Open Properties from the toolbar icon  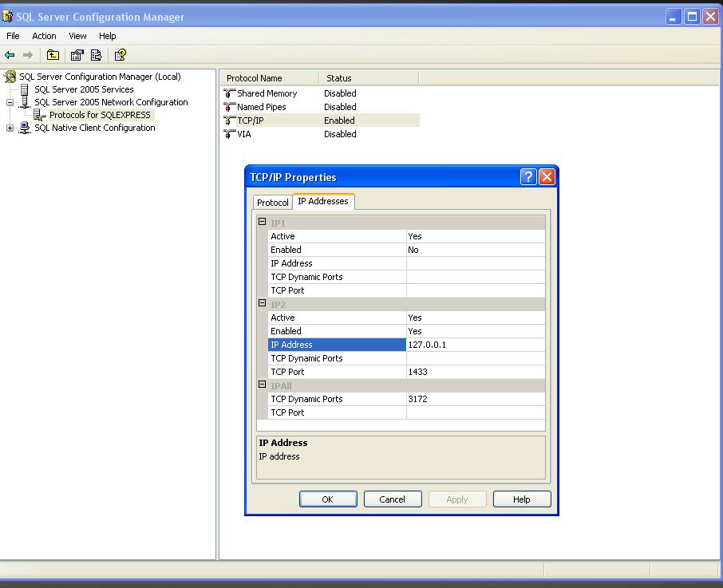tap(77, 55)
